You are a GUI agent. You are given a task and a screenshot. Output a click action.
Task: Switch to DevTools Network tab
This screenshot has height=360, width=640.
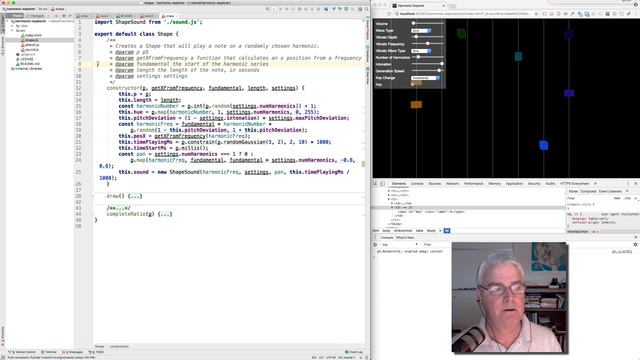(x=452, y=184)
